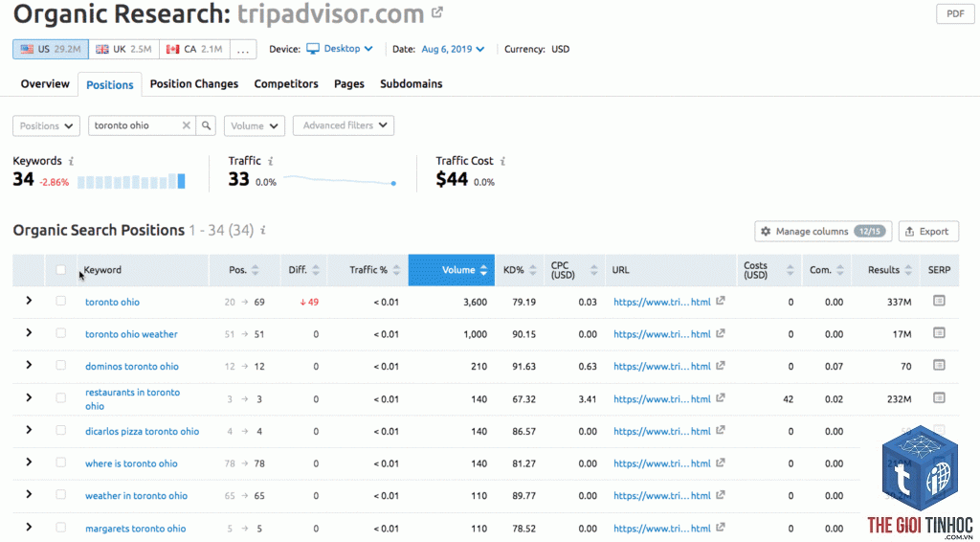Check the toronto ohio weather row checkbox
980x542 pixels.
coord(60,333)
